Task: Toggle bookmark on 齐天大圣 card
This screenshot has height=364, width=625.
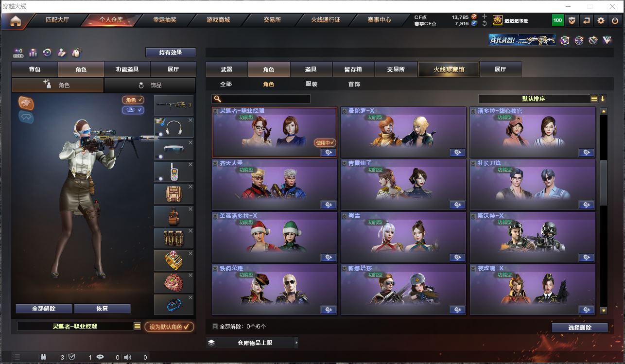Action: click(x=215, y=163)
